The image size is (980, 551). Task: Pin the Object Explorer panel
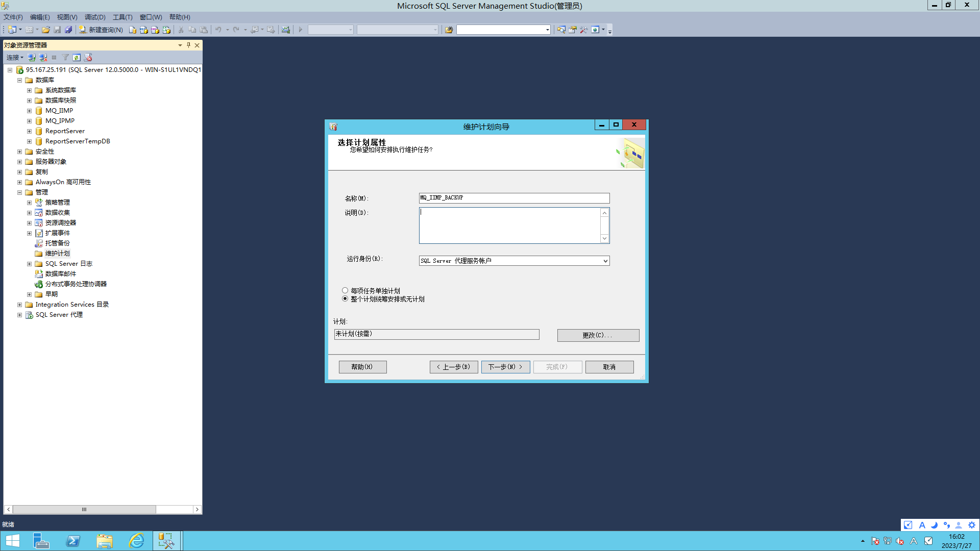tap(188, 45)
